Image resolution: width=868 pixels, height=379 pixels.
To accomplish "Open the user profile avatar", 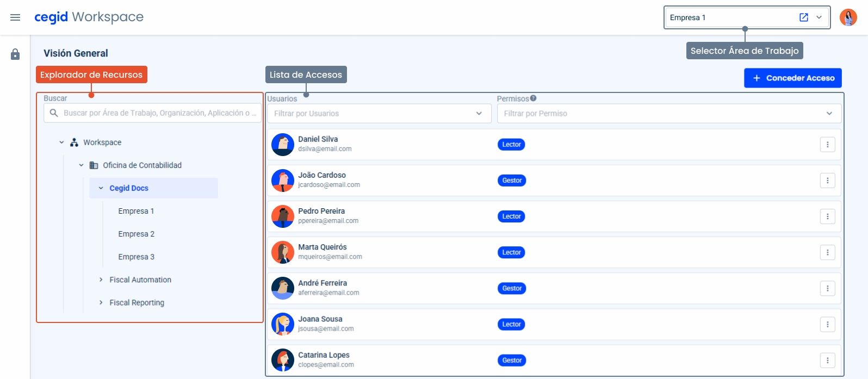I will 848,17.
